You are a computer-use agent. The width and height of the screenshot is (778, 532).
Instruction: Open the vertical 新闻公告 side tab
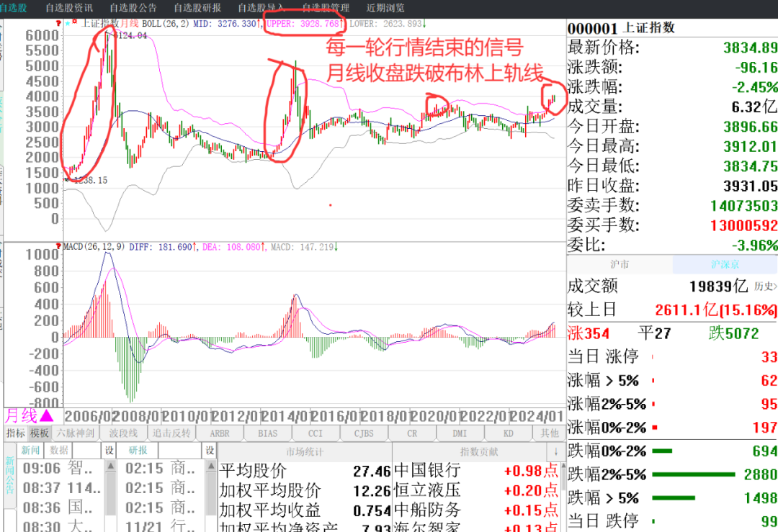point(10,475)
